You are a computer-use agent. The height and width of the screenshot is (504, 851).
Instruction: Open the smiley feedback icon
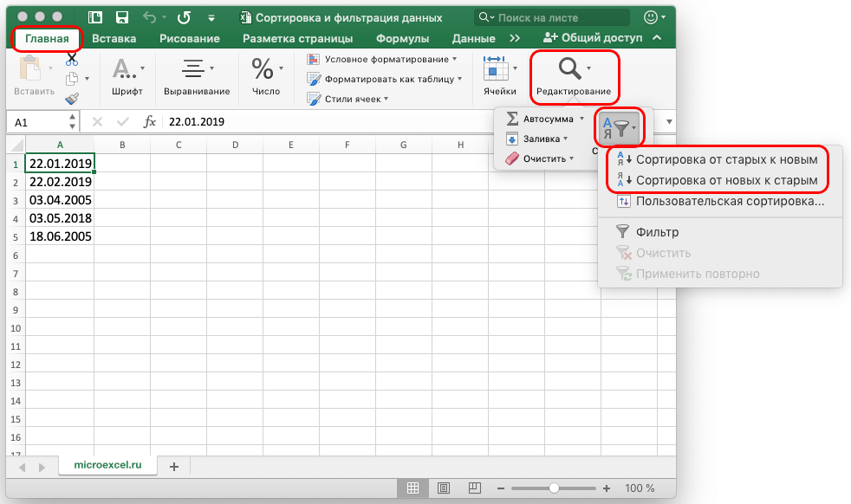(651, 17)
